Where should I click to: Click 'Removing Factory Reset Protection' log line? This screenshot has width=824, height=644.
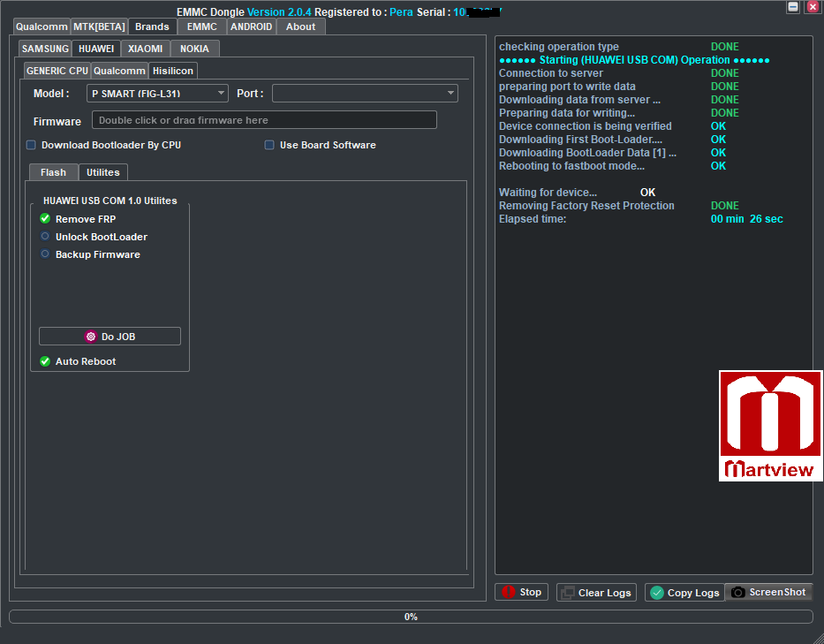tap(586, 206)
